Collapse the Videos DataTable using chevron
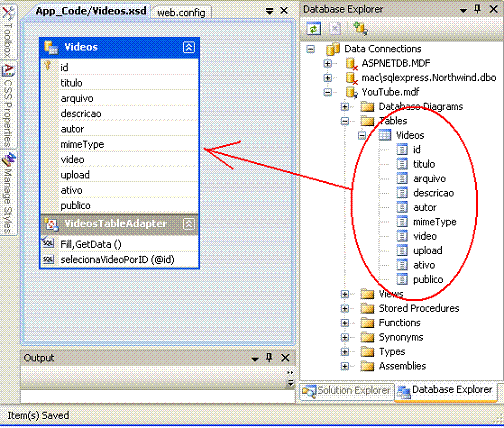 pos(189,47)
